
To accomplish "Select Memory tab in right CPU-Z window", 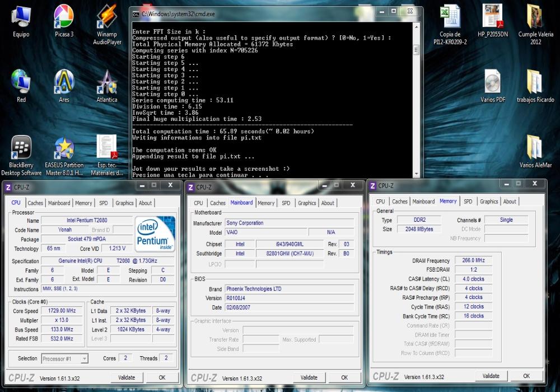I will point(448,201).
